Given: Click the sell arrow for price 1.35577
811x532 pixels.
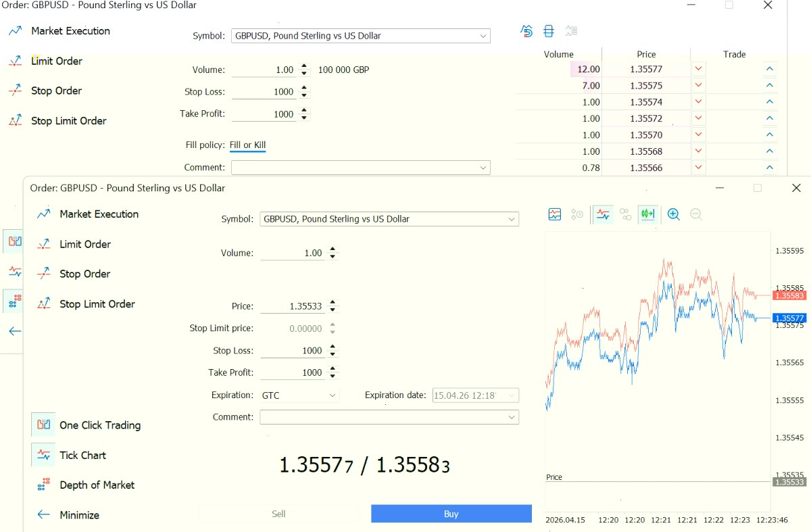Looking at the screenshot, I should (699, 69).
